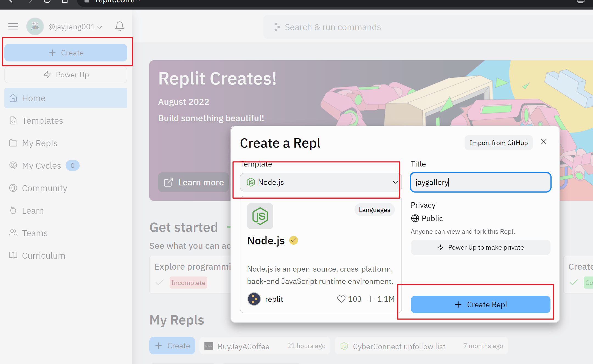Viewport: 593px width, 364px height.
Task: Expand the @jayjiang001 account dropdown
Action: [x=75, y=27]
